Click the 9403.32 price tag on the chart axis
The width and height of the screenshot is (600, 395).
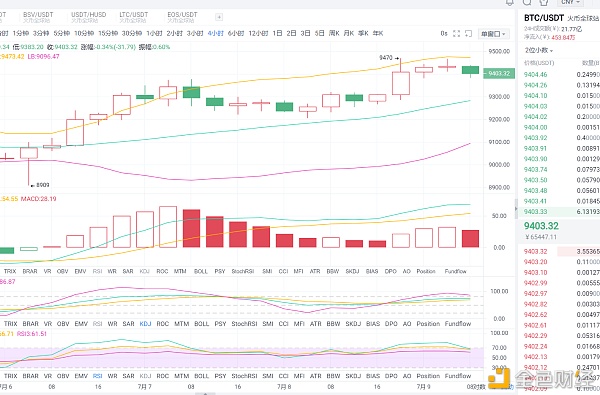point(499,73)
